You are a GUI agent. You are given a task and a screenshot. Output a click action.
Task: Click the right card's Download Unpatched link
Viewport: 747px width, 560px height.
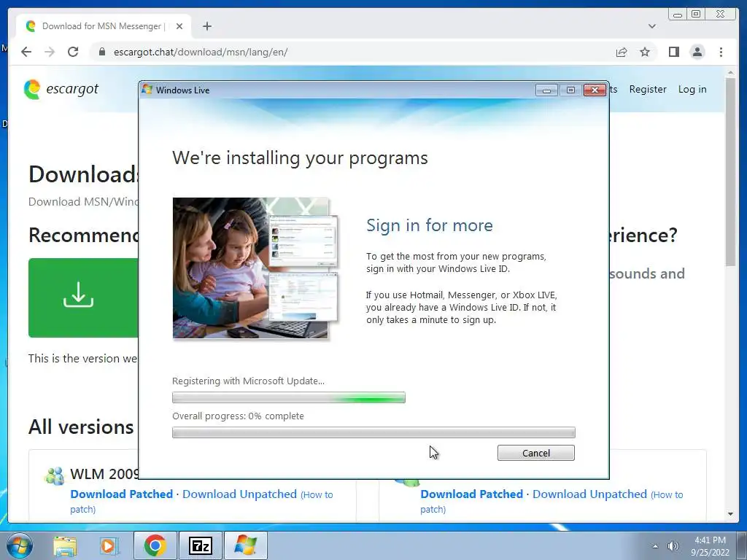pos(589,494)
